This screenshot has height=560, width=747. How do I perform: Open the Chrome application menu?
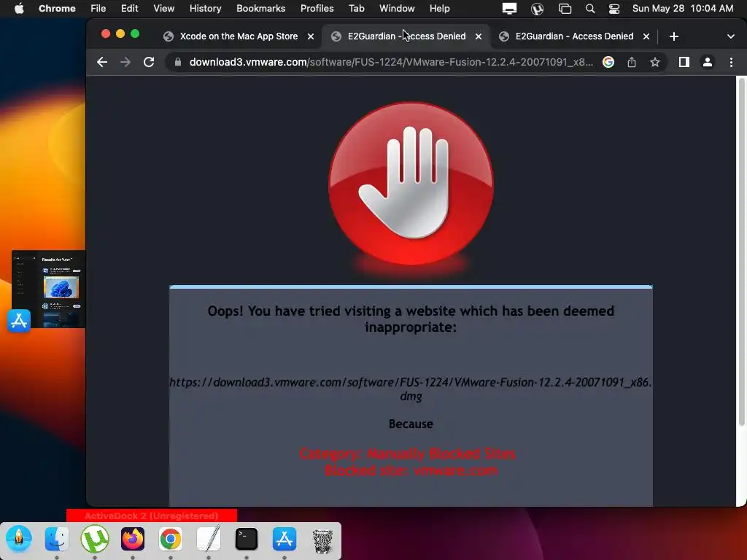point(57,9)
